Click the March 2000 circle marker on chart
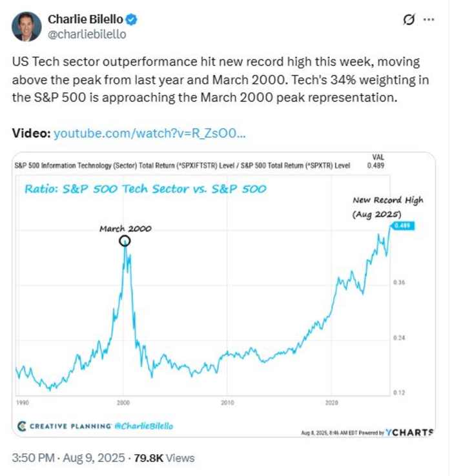This screenshot has width=452, height=476. coord(125,240)
